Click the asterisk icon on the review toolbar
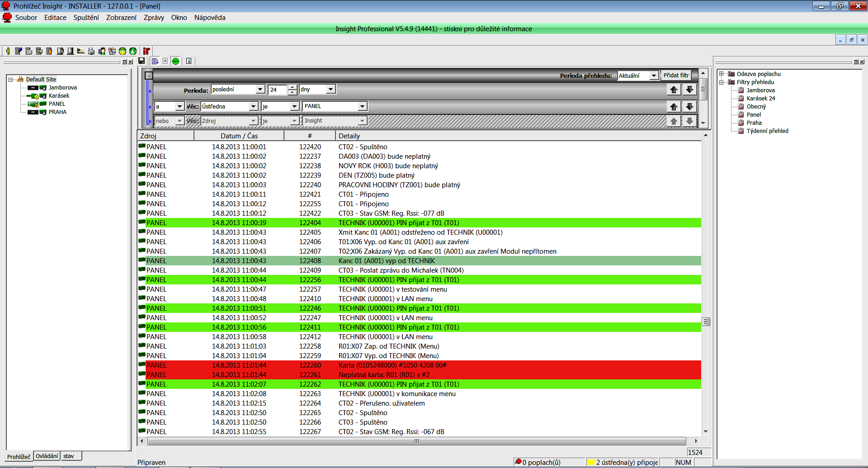 click(165, 61)
